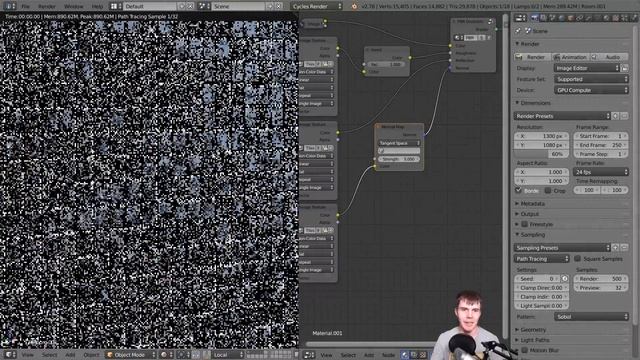Open the Device dropdown set to GPU Compute
This screenshot has height=360, width=640.
tap(591, 90)
